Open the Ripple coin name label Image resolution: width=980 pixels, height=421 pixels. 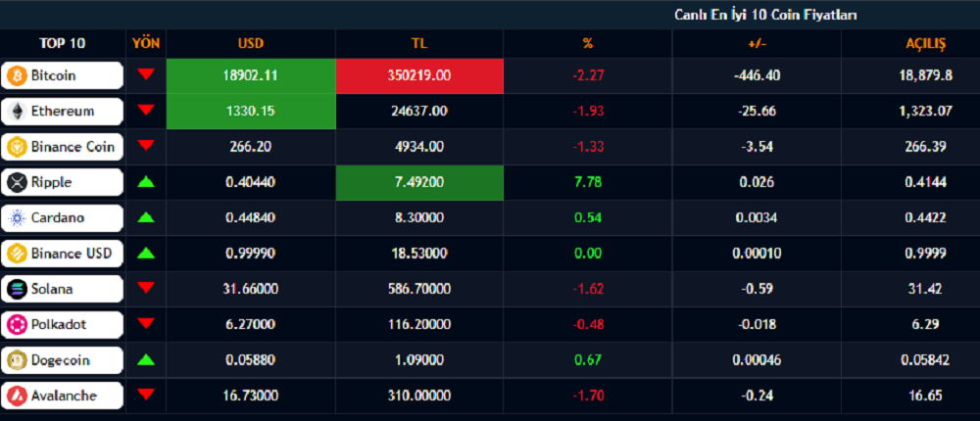[x=51, y=182]
